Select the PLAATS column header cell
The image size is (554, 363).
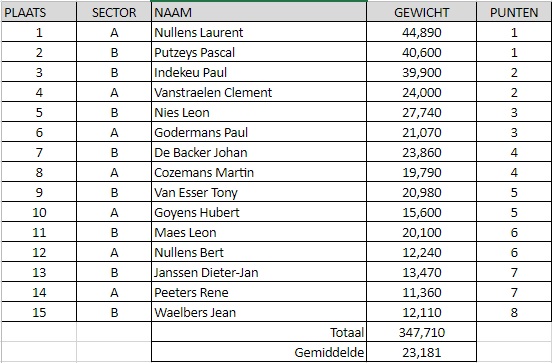39,12
